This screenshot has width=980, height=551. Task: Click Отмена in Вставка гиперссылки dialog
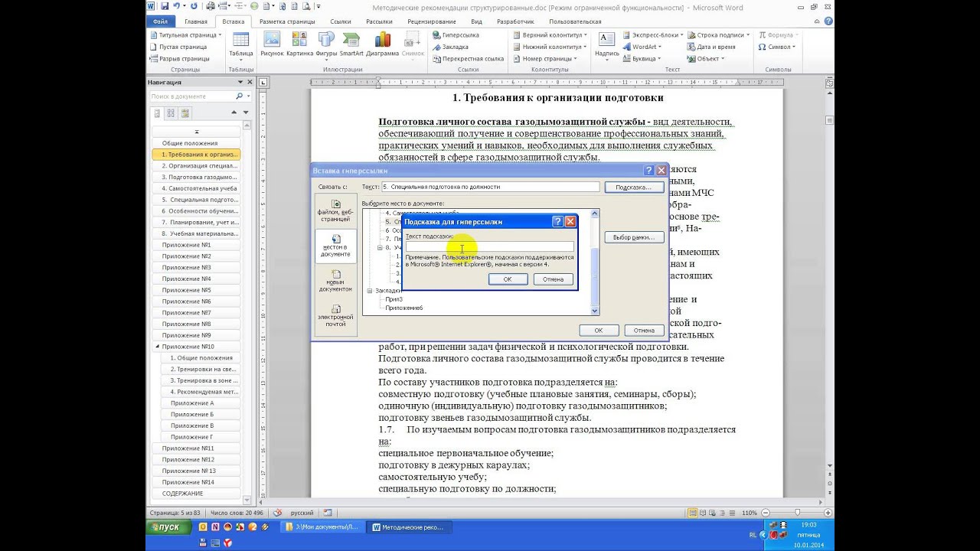click(x=644, y=330)
